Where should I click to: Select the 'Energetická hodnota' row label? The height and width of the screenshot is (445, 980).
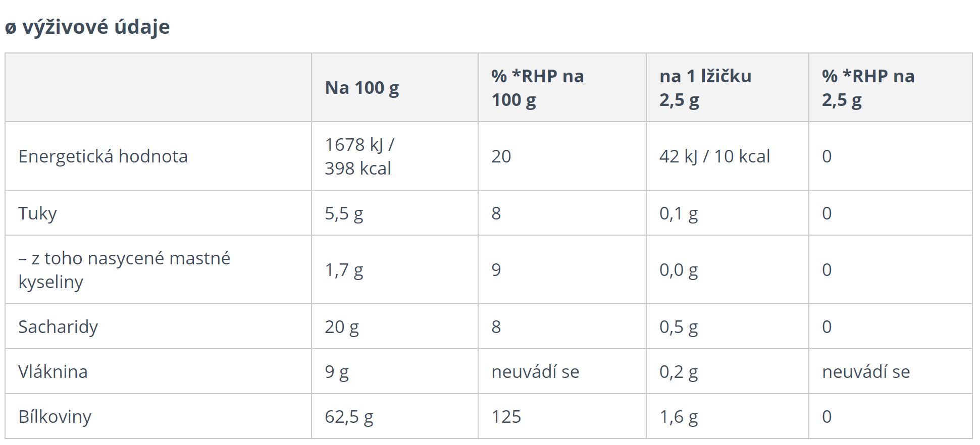pyautogui.click(x=103, y=156)
